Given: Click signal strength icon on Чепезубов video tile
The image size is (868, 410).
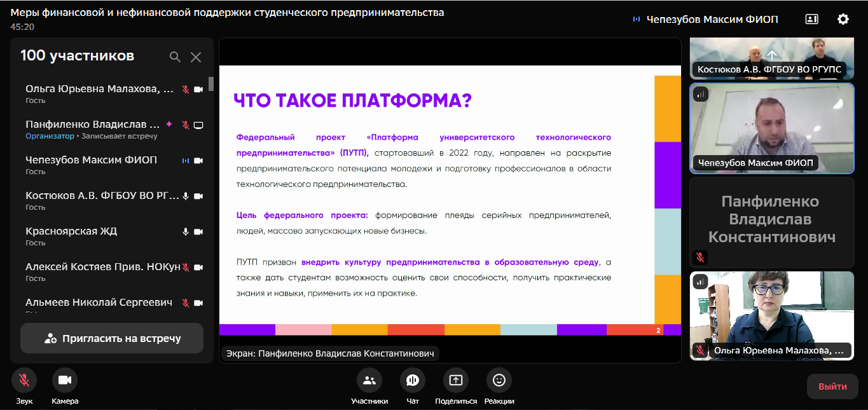Looking at the screenshot, I should [701, 94].
